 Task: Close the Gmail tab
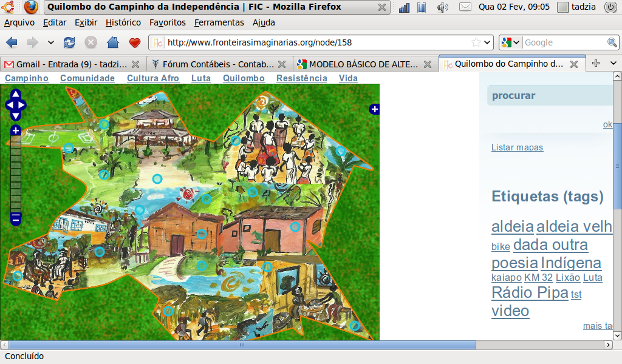pos(135,64)
